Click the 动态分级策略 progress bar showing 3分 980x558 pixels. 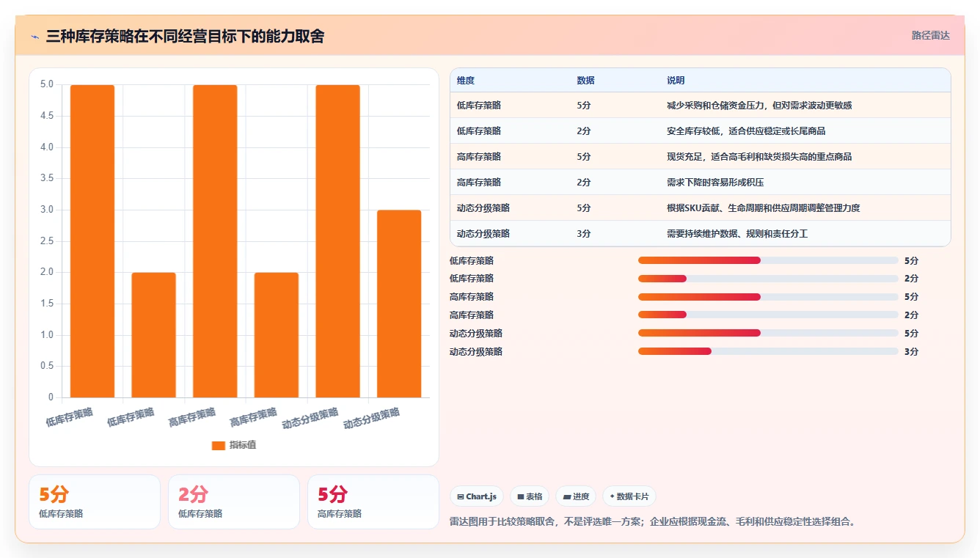click(x=768, y=352)
